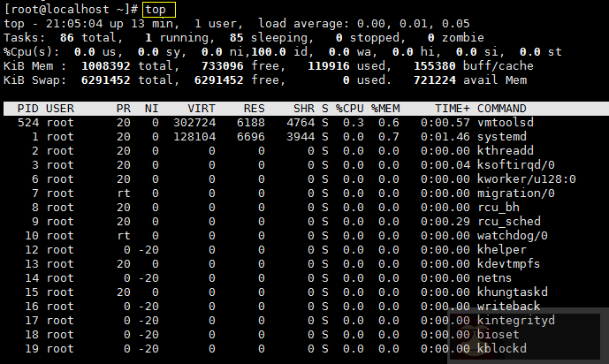The image size is (609, 364).
Task: Click the RES column header
Action: click(255, 108)
